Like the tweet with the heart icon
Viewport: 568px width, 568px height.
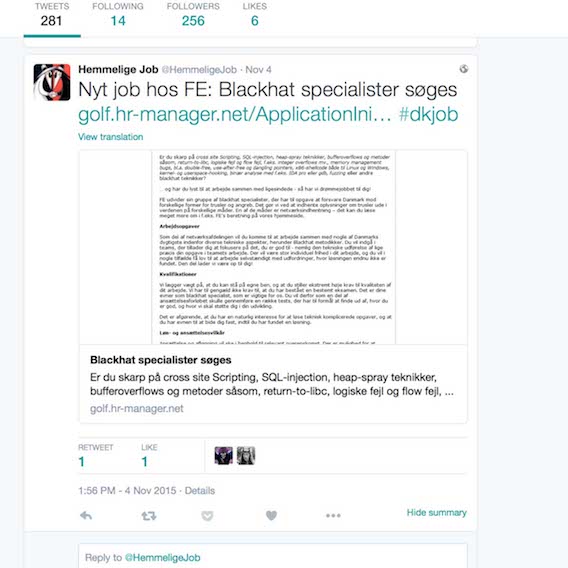271,515
